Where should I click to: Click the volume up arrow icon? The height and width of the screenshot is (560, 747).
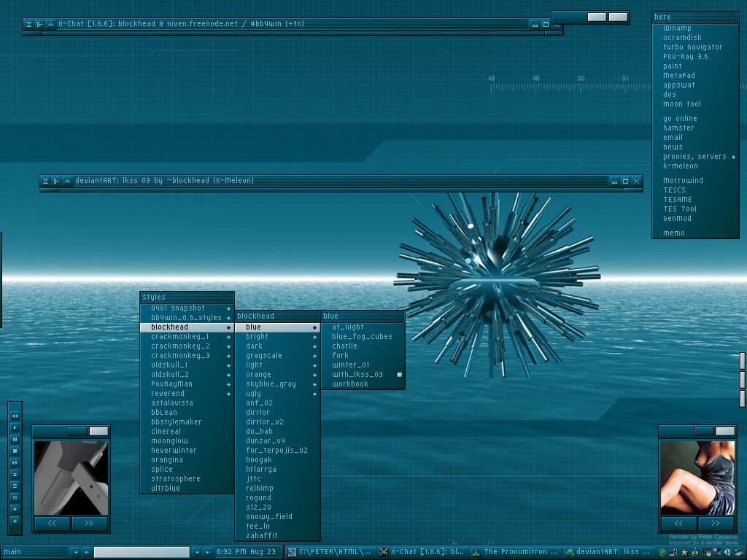(15, 509)
